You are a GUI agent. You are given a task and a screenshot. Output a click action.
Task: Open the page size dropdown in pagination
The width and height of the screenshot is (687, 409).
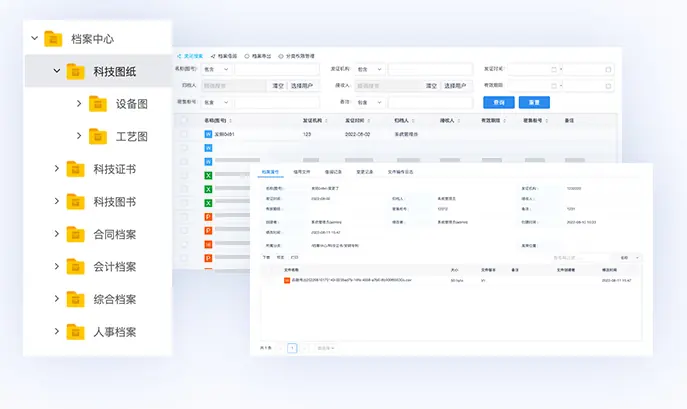(x=325, y=348)
